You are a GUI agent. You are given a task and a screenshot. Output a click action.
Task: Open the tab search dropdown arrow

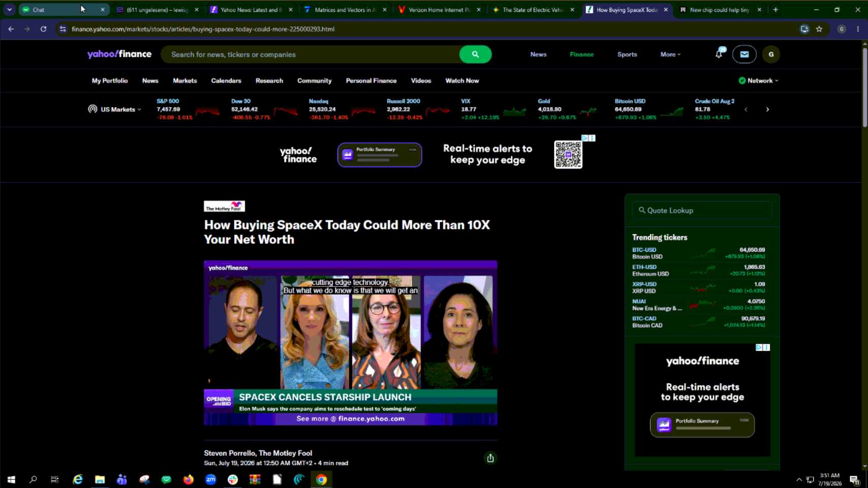[9, 10]
